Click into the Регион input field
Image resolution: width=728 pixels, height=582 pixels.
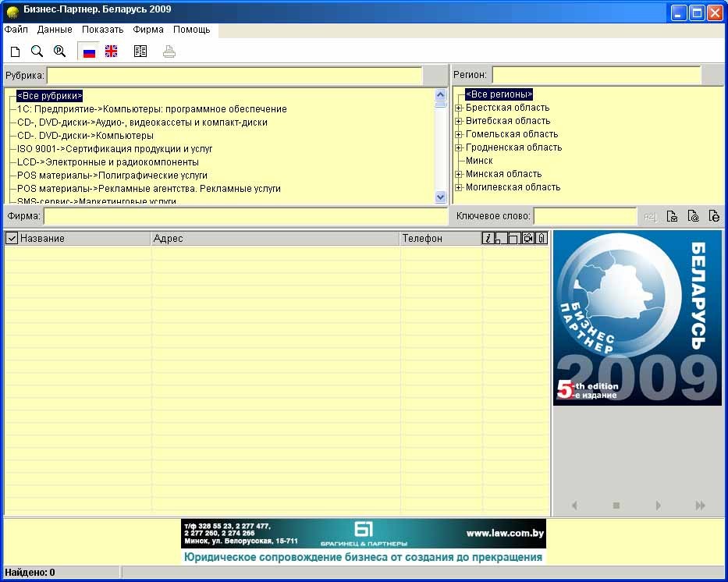(x=596, y=75)
